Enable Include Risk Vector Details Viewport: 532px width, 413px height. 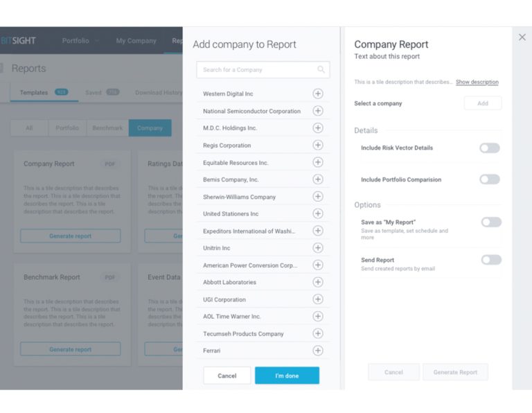pyautogui.click(x=490, y=148)
